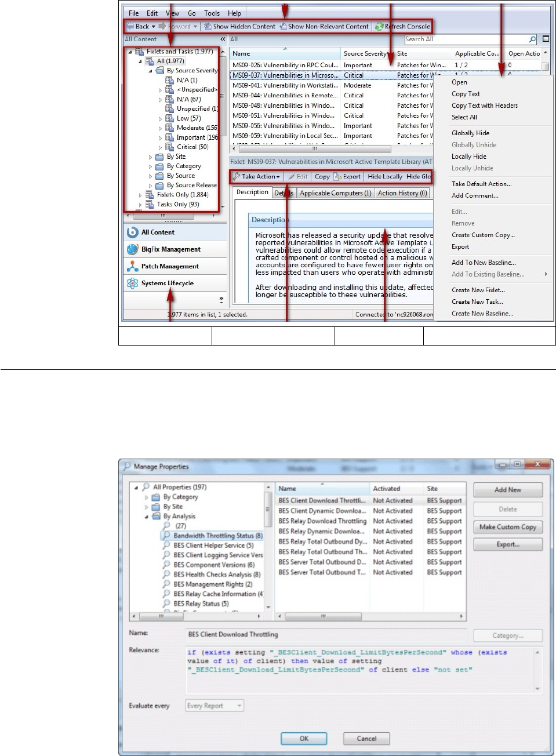Expand the By Category node in console tree
This screenshot has height=756, width=556.
[150, 166]
